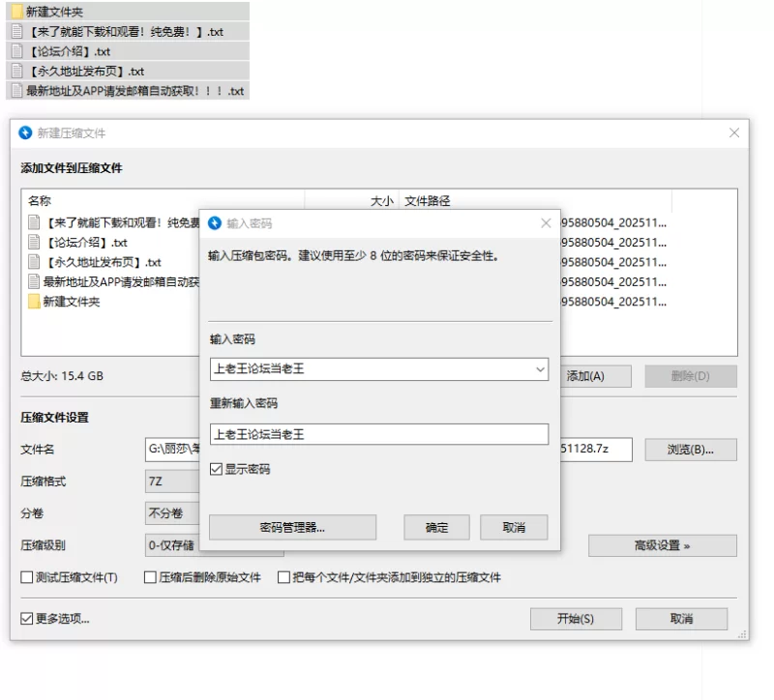774x700 pixels.
Task: Open 密码管理器...
Action: tap(293, 527)
